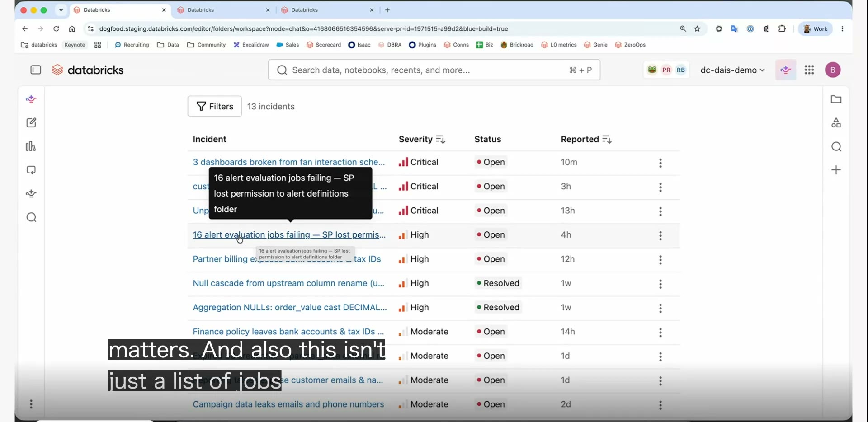Open the Aggregation NULLs order_value cast incident
Image resolution: width=868 pixels, height=422 pixels.
[290, 308]
